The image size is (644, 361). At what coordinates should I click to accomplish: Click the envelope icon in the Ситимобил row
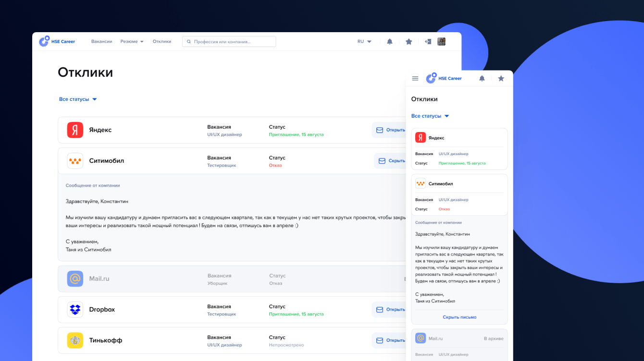(x=382, y=161)
